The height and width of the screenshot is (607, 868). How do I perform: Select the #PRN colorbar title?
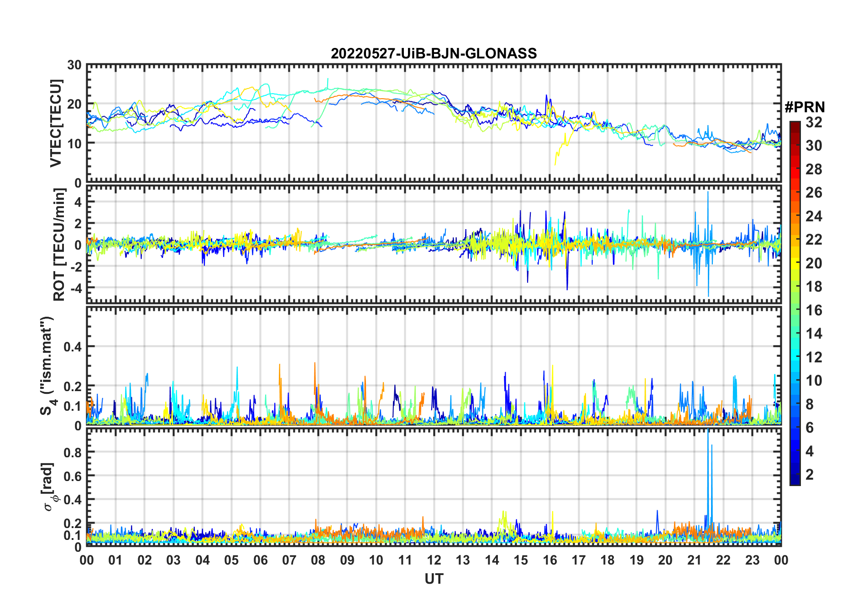tap(805, 107)
